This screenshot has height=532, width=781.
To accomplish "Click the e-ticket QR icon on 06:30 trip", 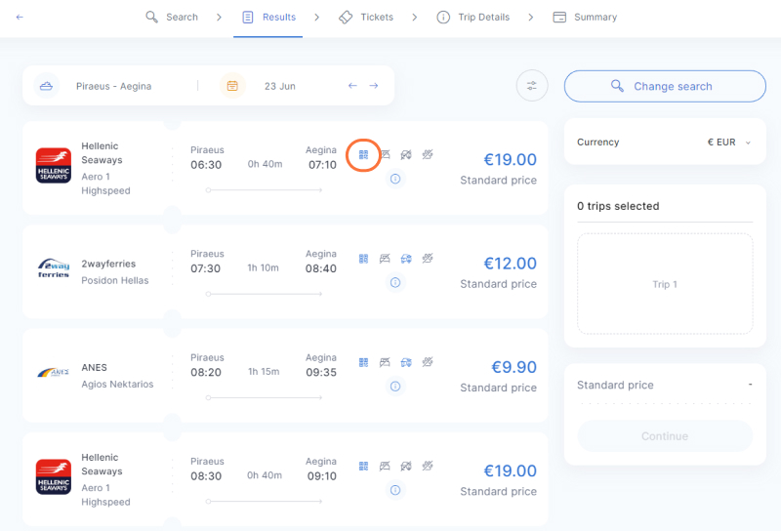I will (363, 155).
